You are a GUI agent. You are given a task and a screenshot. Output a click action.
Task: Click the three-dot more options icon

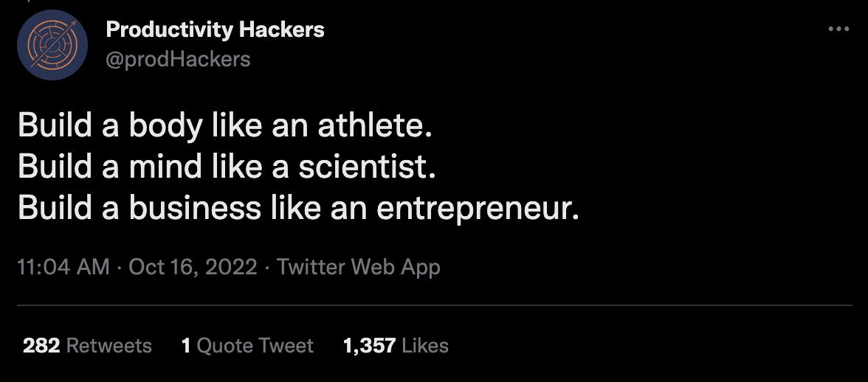(x=839, y=29)
